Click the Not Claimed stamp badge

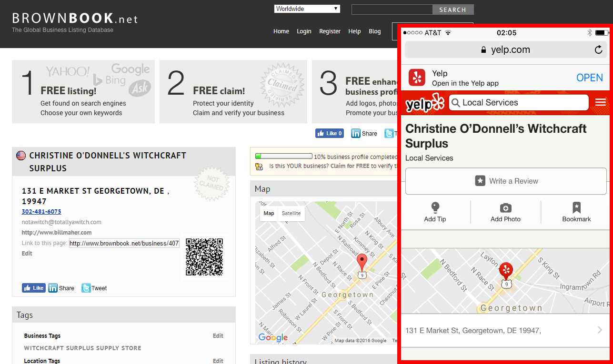coord(212,184)
